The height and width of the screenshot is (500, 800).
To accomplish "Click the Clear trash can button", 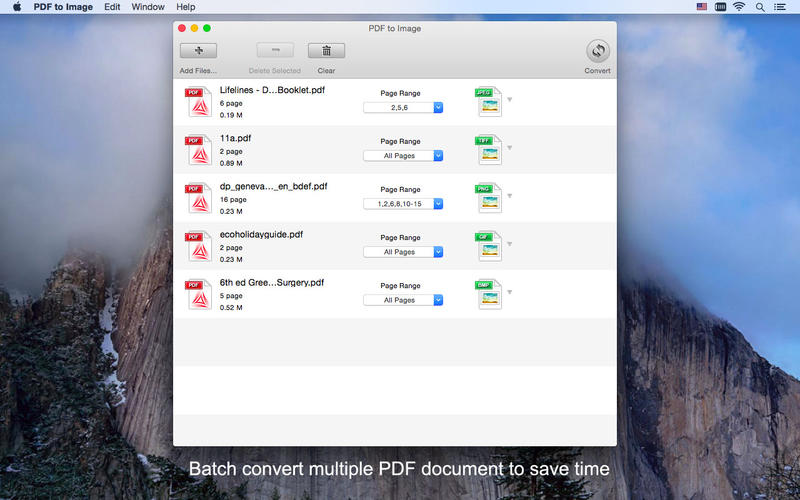I will 327,51.
